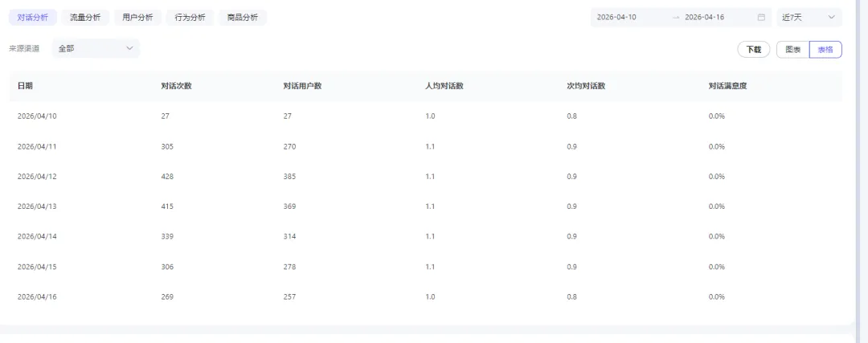The image size is (868, 343).
Task: Select the 2026/04/12 table row
Action: click(x=425, y=177)
